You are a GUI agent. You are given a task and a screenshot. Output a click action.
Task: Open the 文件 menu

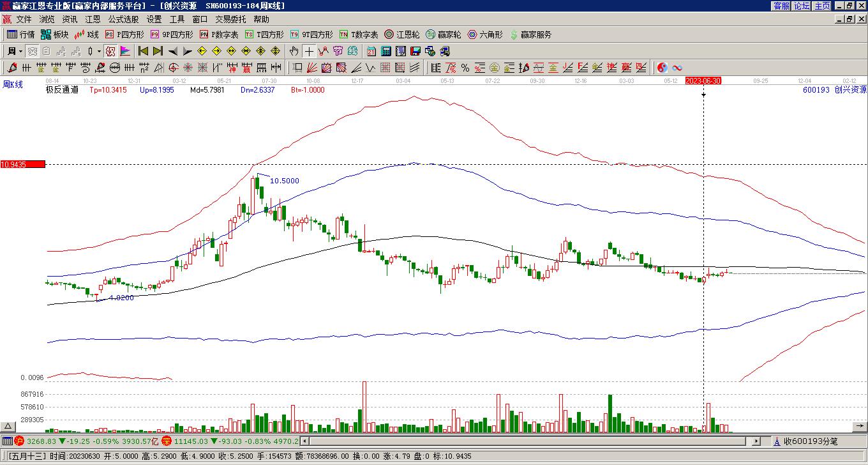pos(24,19)
